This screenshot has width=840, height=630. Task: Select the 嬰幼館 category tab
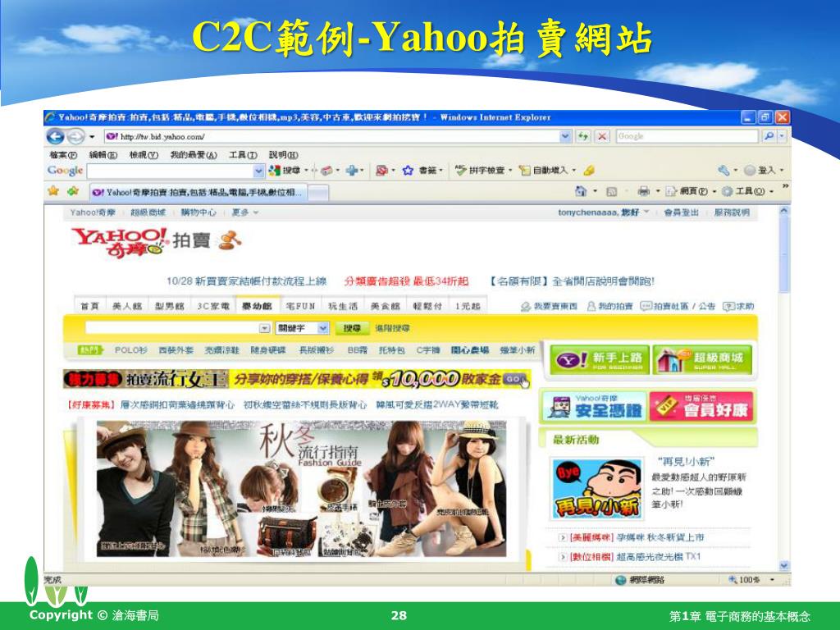257,306
